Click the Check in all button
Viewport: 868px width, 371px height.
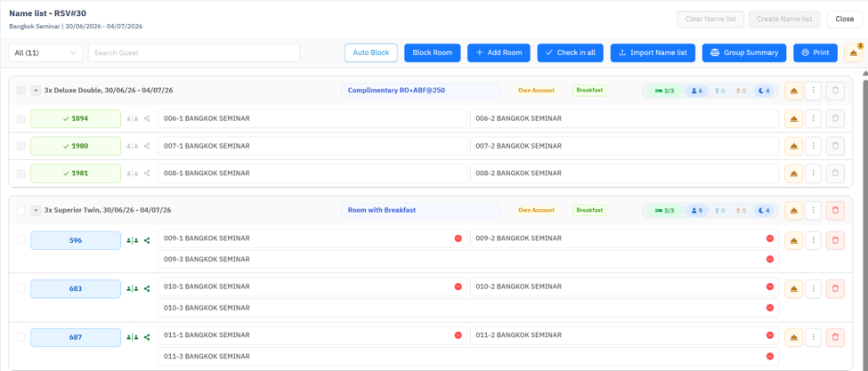point(570,53)
